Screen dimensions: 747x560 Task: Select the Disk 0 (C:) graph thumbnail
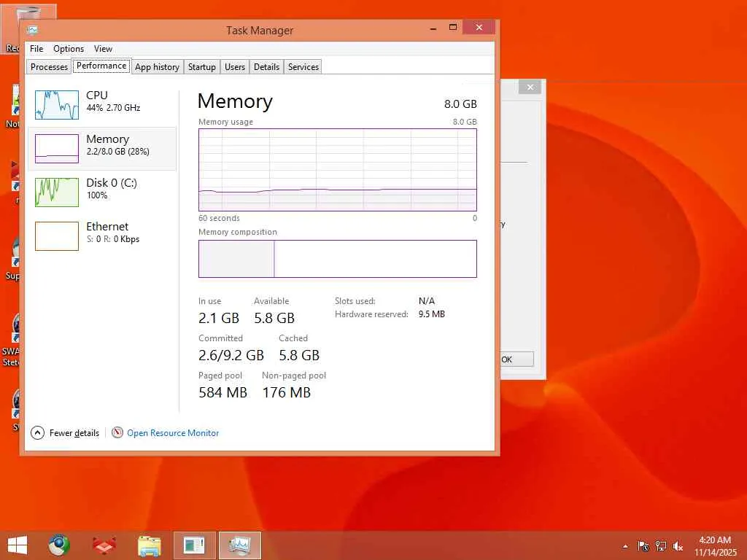(57, 192)
